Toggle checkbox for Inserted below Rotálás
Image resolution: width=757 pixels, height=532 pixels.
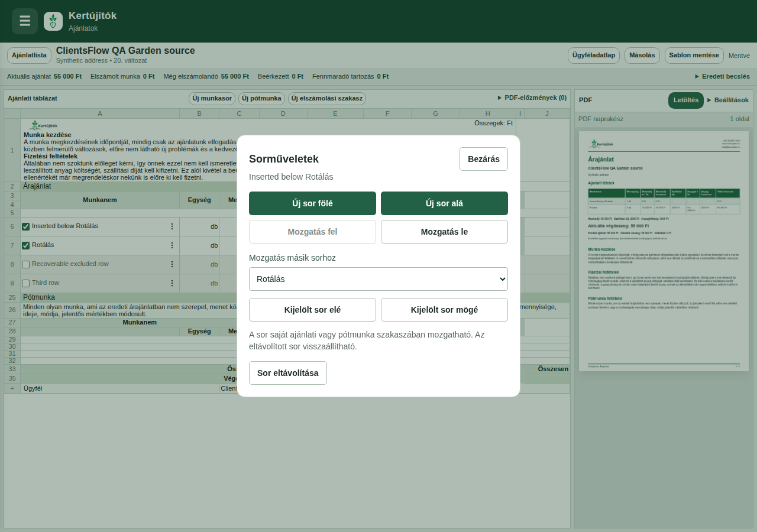coord(25,226)
